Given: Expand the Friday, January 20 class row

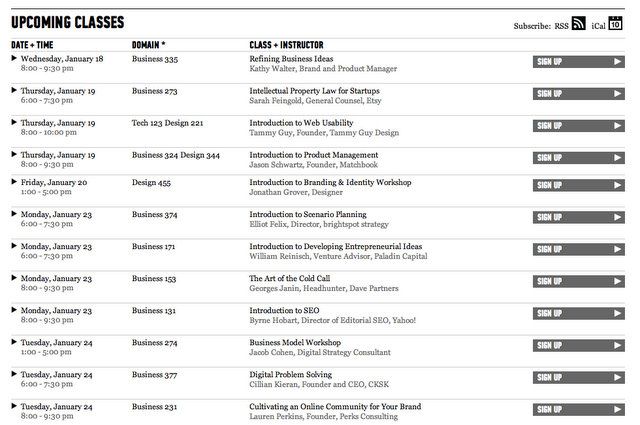Looking at the screenshot, I should (14, 182).
